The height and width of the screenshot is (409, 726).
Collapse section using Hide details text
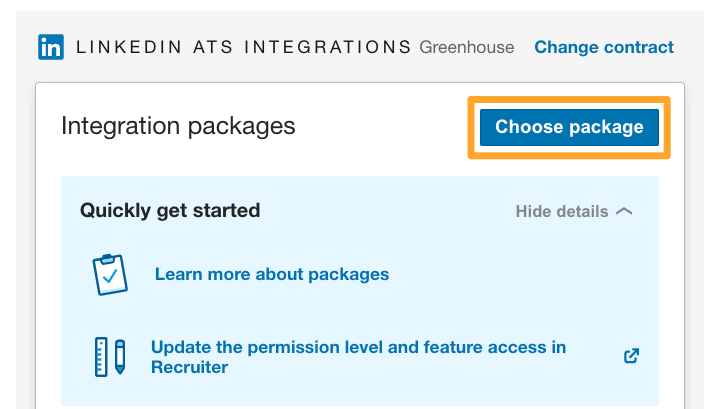click(x=562, y=211)
